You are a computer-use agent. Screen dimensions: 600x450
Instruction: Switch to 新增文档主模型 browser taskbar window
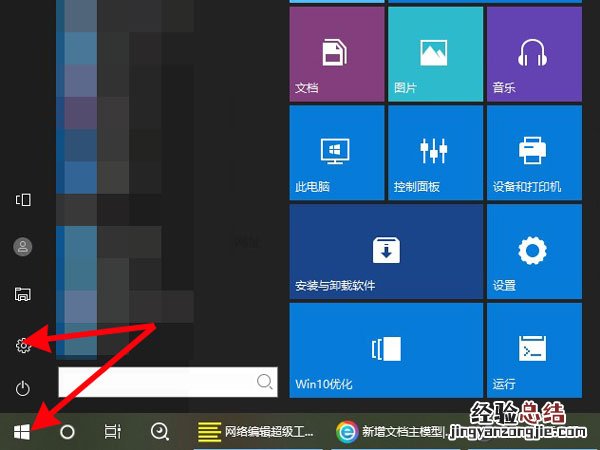point(398,432)
